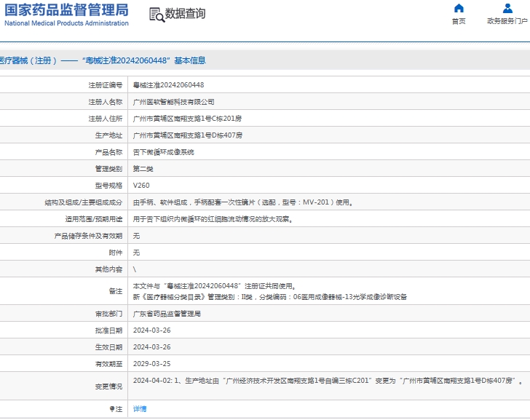Select approval department 广东省药品监督管理局
This screenshot has height=420, width=530.
pyautogui.click(x=167, y=314)
